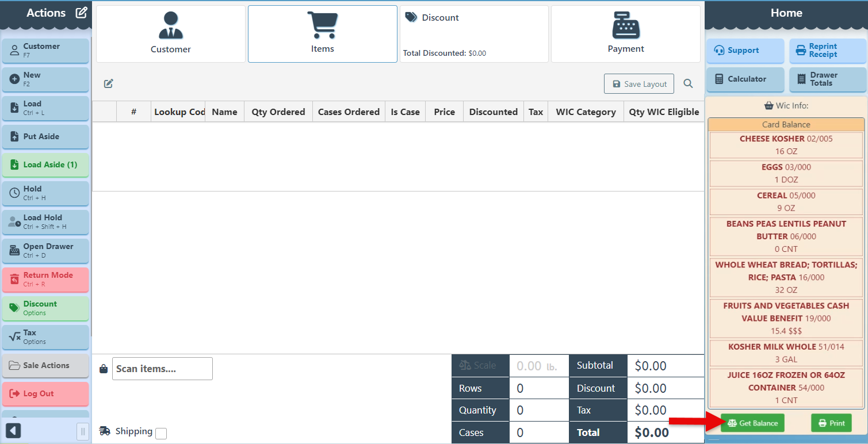This screenshot has width=868, height=444.
Task: Expand Tax Options
Action: pyautogui.click(x=45, y=337)
